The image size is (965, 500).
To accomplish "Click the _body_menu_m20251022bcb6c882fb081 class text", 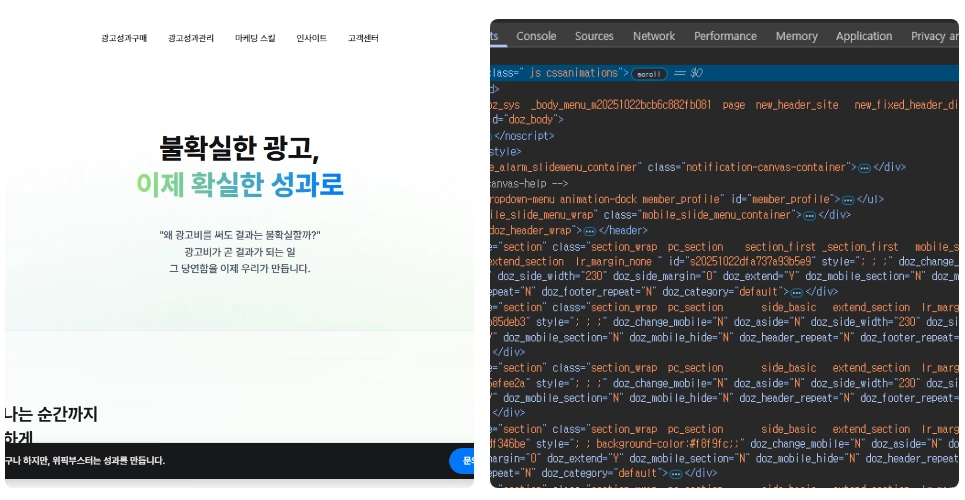I will (x=620, y=105).
